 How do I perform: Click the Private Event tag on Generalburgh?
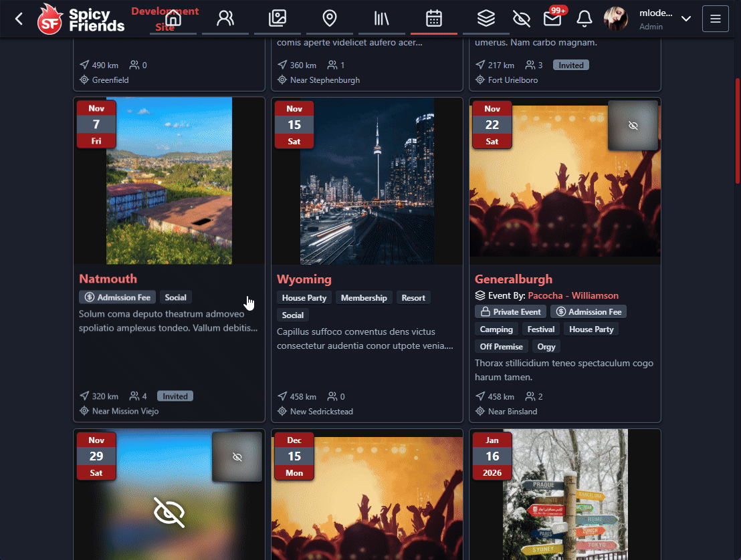point(510,312)
